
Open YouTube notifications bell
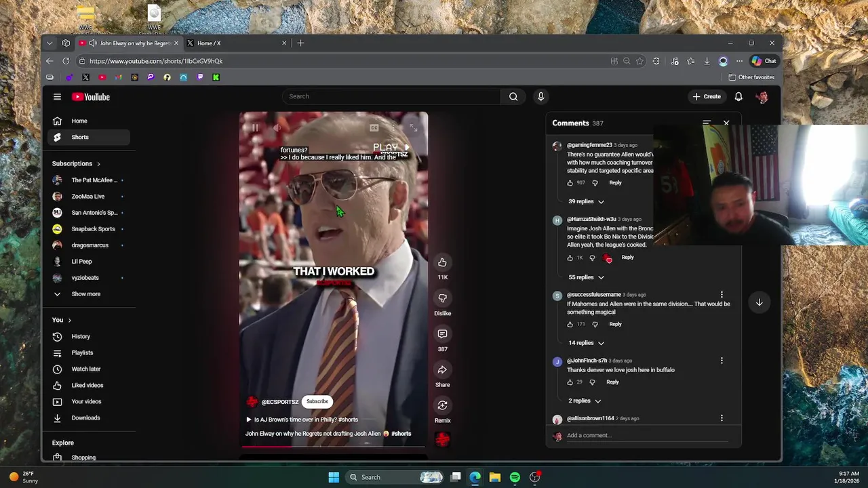[x=738, y=96]
